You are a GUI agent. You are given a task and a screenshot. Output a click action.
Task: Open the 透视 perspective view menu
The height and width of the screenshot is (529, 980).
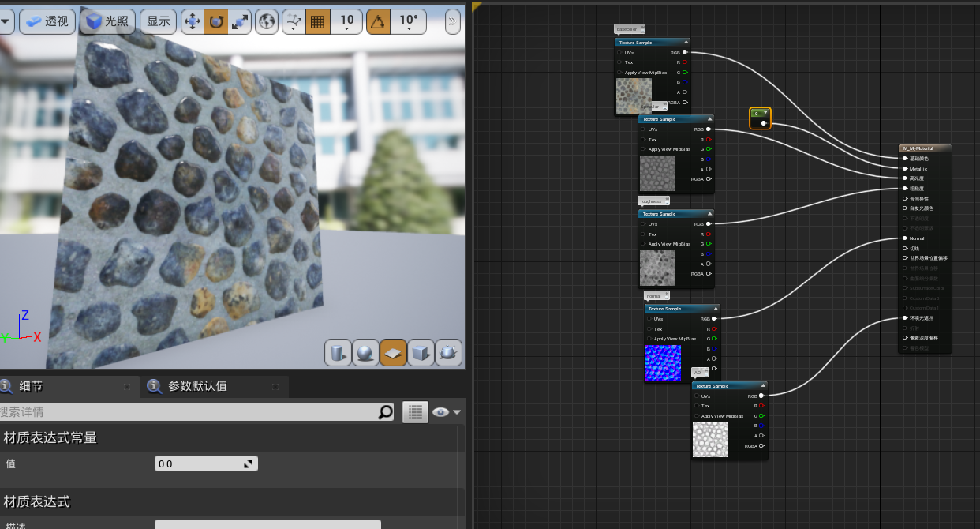point(47,22)
